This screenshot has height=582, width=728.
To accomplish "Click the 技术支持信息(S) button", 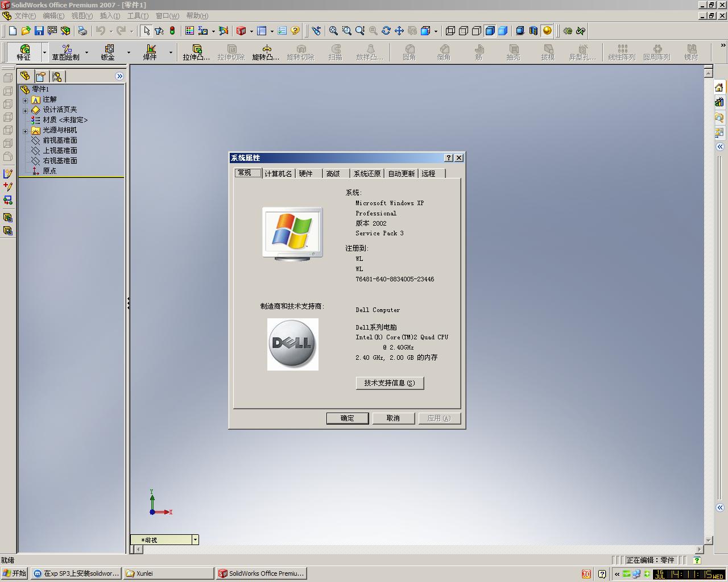I will [390, 383].
